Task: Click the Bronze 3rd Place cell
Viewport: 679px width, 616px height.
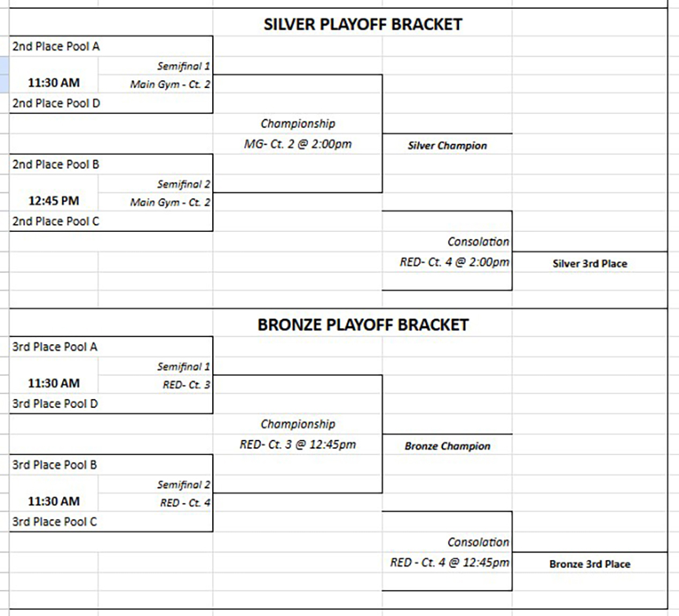Action: pyautogui.click(x=589, y=564)
